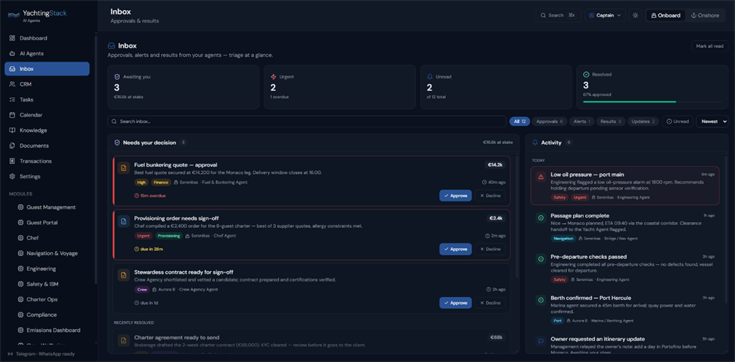This screenshot has height=362, width=735.
Task: Approve the Provisioning order
Action: pos(456,249)
